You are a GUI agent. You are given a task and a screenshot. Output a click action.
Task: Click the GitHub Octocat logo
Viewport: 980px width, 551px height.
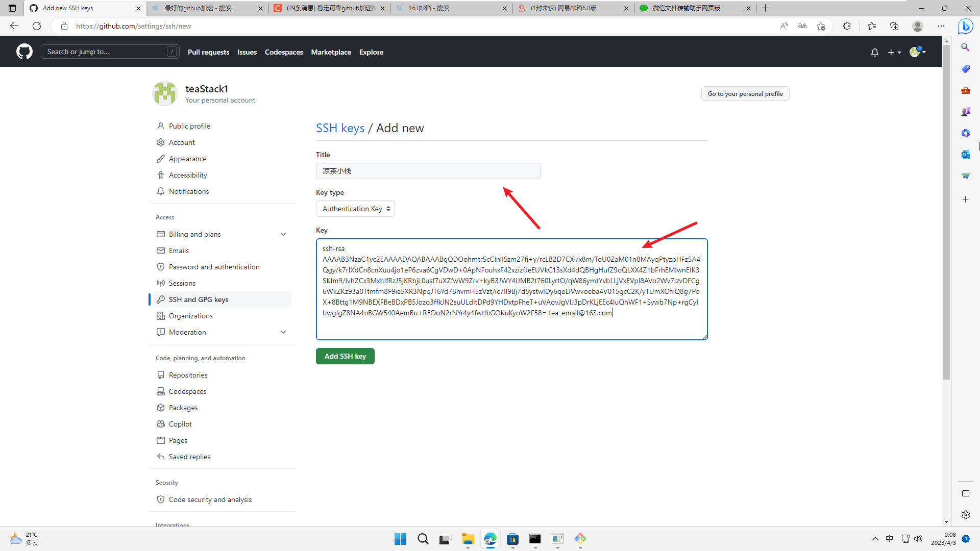pos(24,52)
